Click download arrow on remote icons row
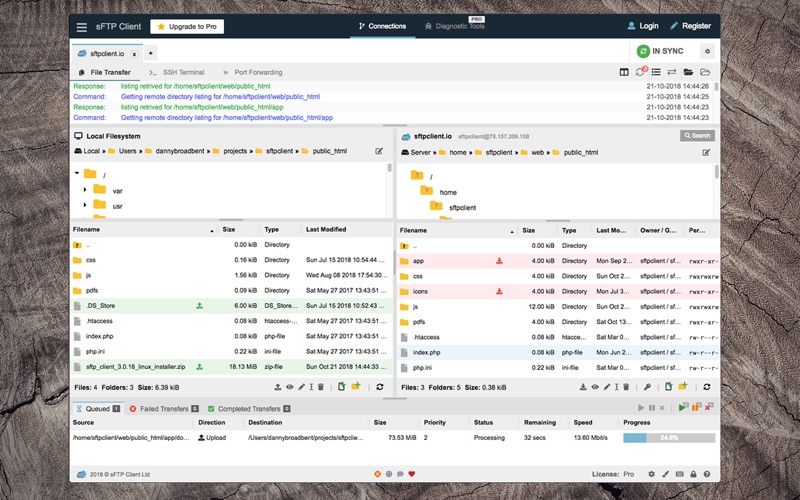Image resolution: width=800 pixels, height=500 pixels. (499, 291)
